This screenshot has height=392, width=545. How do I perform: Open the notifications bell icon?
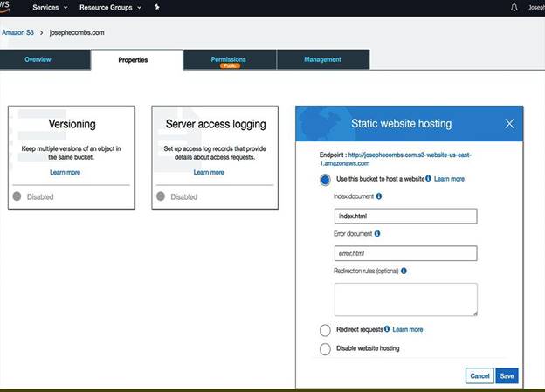point(514,7)
